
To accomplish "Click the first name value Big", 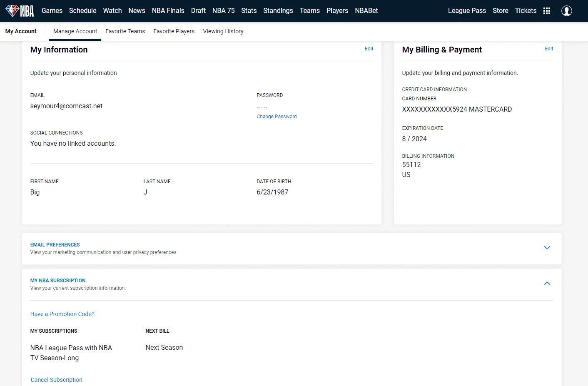I will (x=35, y=192).
